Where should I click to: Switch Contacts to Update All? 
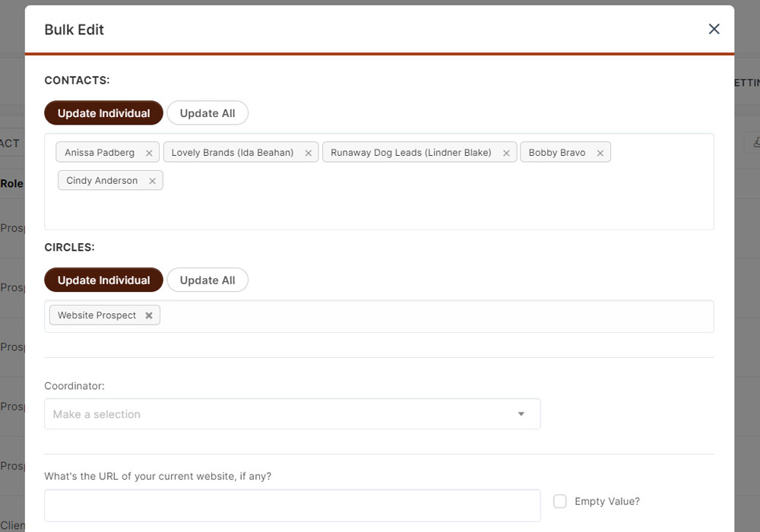click(x=207, y=113)
